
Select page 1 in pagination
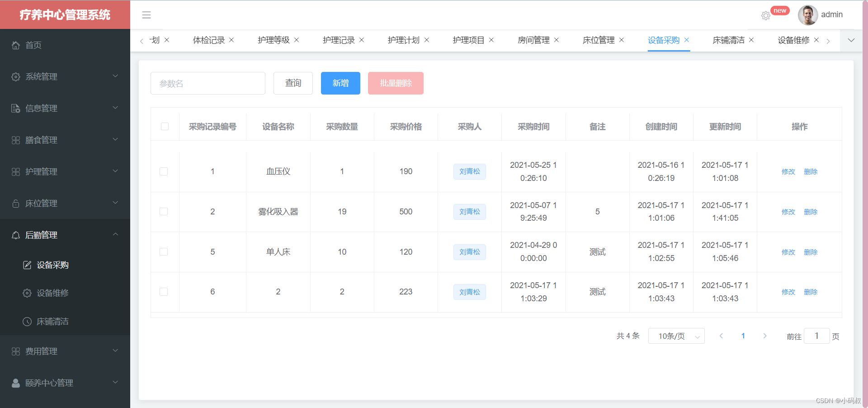[743, 336]
